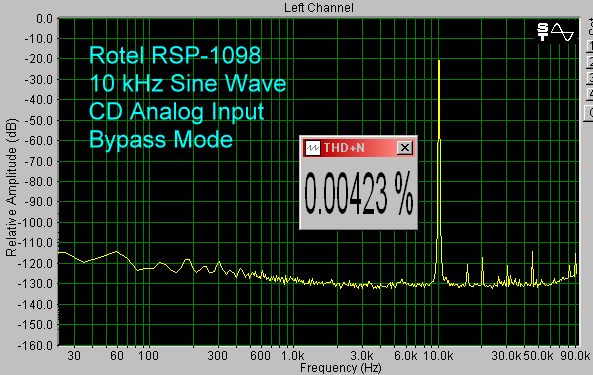Select the THD+N window title bar
This screenshot has width=593, height=375.
pyautogui.click(x=359, y=148)
